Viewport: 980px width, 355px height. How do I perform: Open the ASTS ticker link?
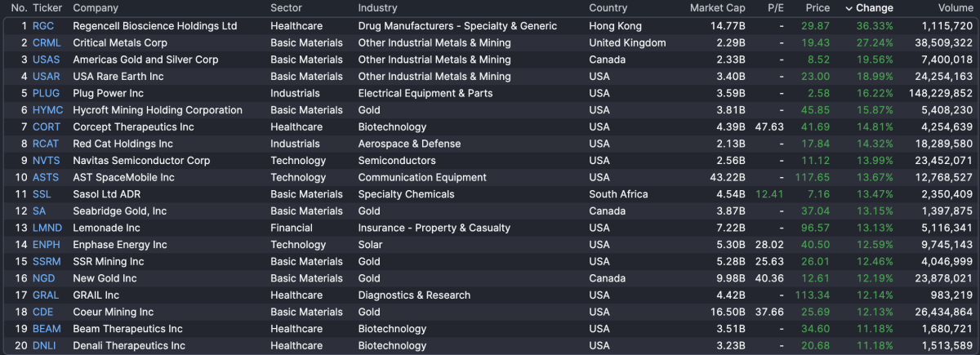(46, 177)
